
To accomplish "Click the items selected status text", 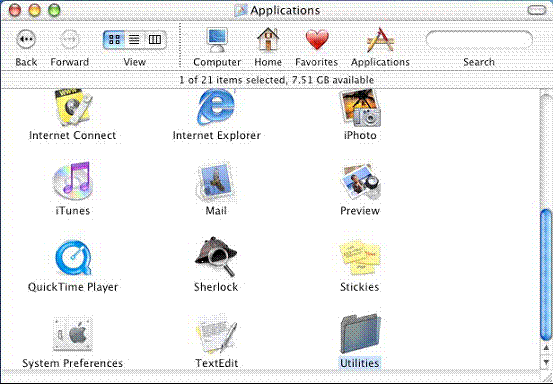I will (276, 80).
